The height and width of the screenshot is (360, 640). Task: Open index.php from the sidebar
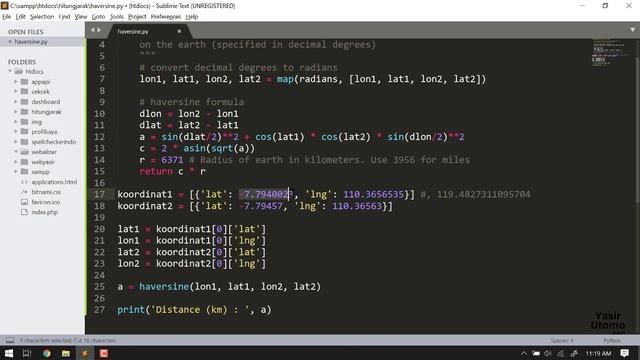(x=44, y=212)
